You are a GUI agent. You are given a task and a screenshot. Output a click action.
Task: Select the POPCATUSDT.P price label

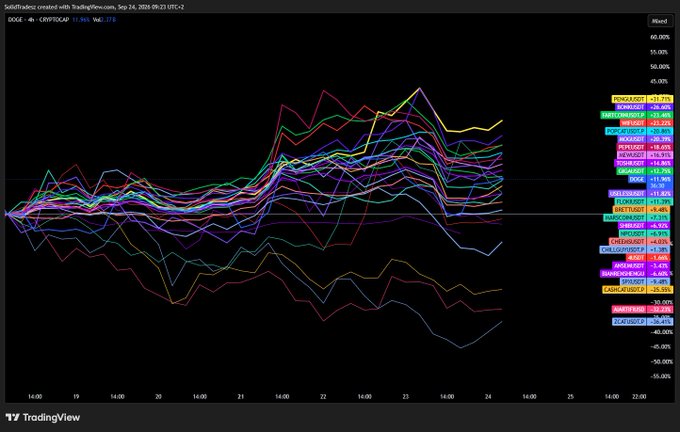tap(640, 131)
